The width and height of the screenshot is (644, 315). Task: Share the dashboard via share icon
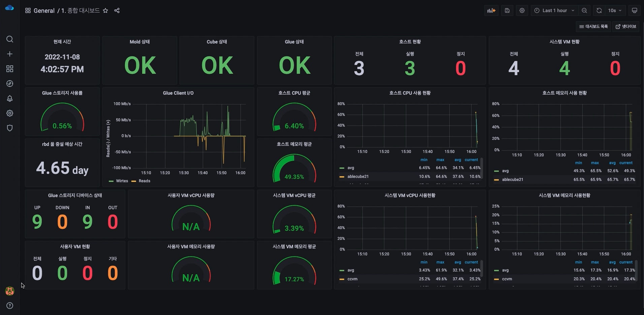(117, 10)
